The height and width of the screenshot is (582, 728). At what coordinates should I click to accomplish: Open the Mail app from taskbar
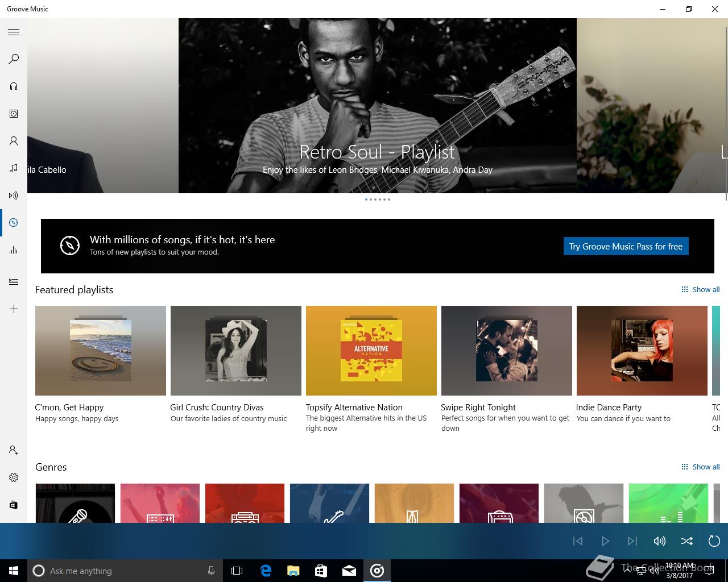point(349,571)
